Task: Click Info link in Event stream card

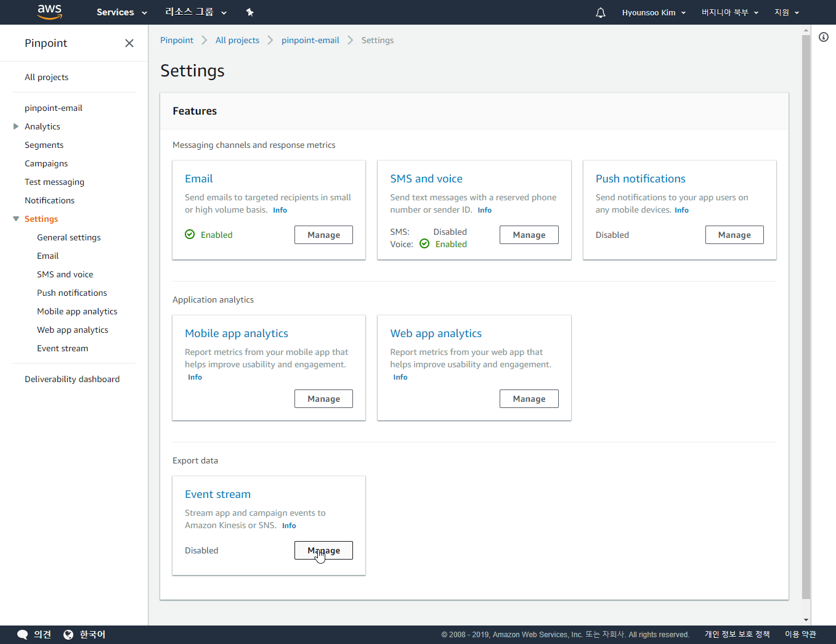Action: pyautogui.click(x=289, y=526)
